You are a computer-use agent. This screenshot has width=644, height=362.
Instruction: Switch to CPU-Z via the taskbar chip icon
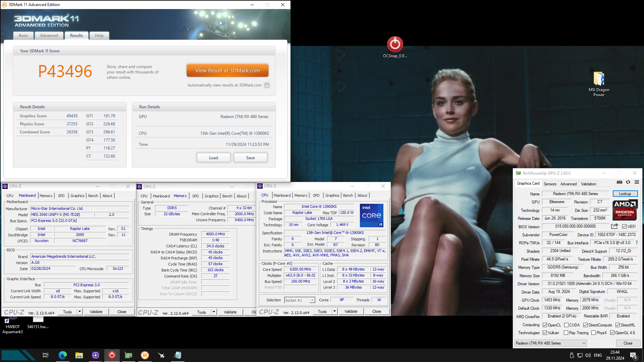(x=96, y=355)
